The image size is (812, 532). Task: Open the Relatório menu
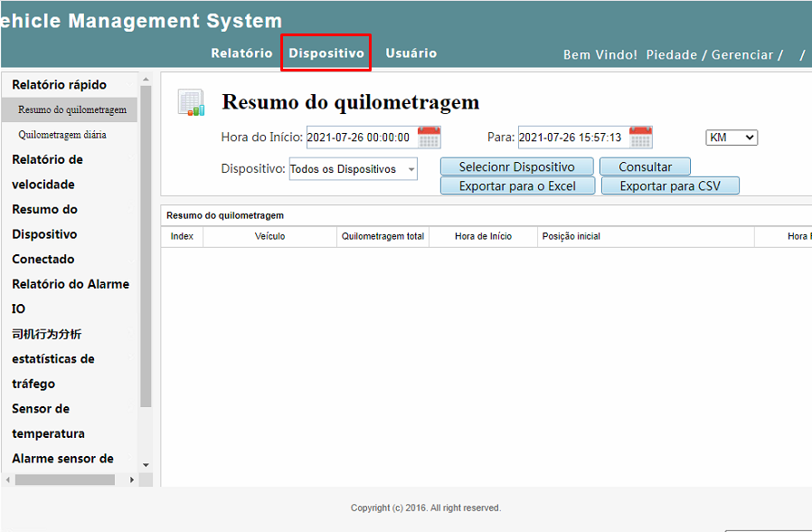click(x=241, y=53)
